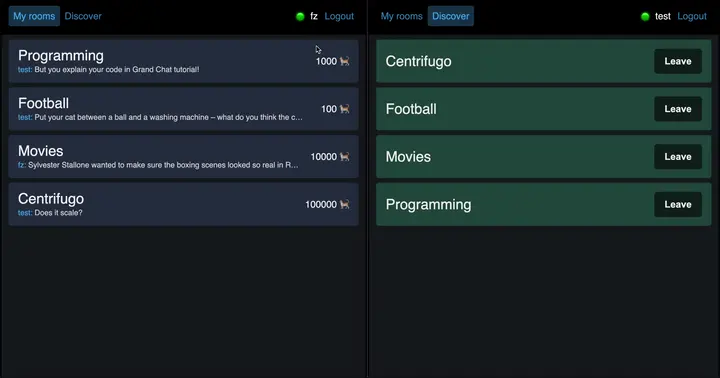
Task: Click the username fz in header
Action: click(314, 16)
